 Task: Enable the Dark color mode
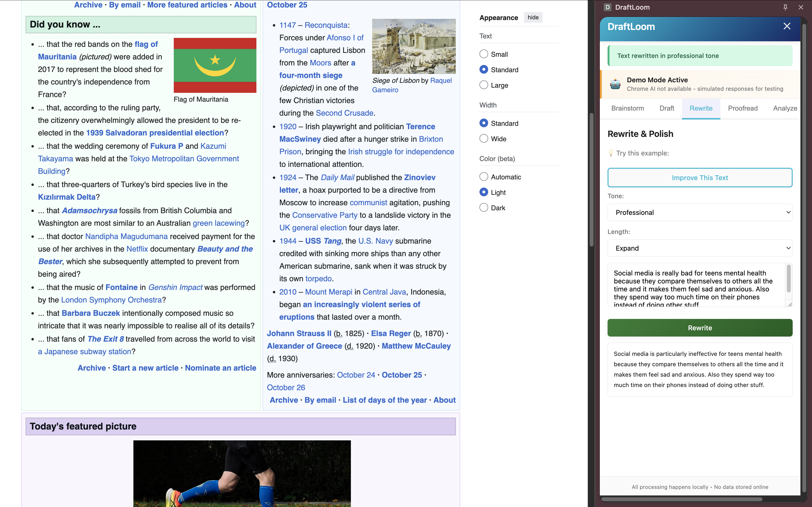(x=484, y=208)
